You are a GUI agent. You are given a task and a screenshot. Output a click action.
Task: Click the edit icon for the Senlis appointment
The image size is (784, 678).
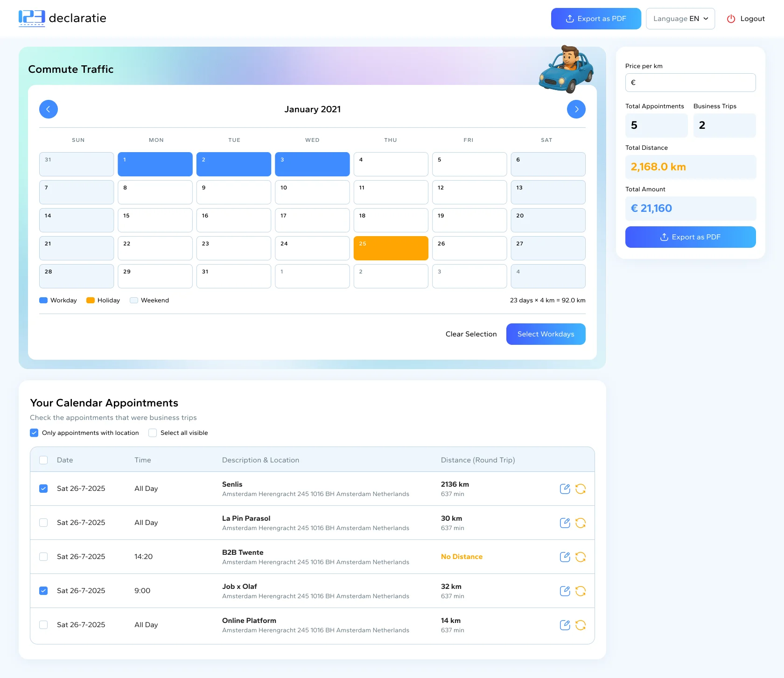click(565, 489)
